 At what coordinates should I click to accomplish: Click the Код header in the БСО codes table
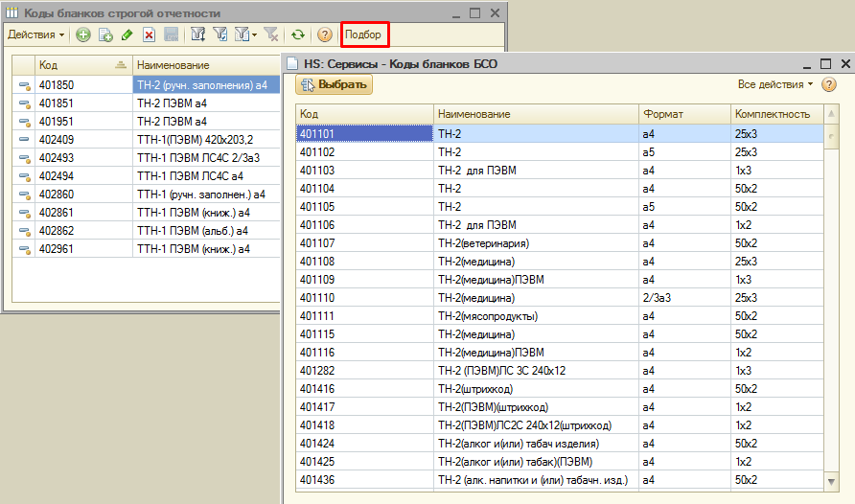(x=364, y=114)
